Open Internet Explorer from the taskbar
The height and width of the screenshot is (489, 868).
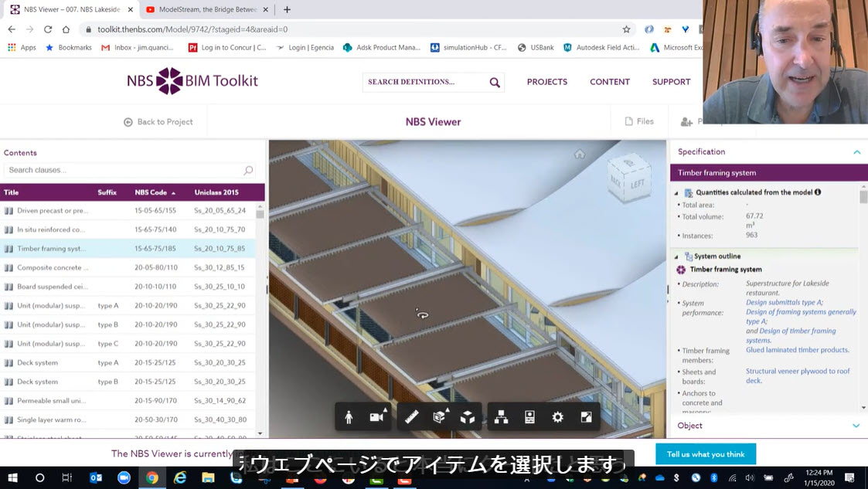180,478
